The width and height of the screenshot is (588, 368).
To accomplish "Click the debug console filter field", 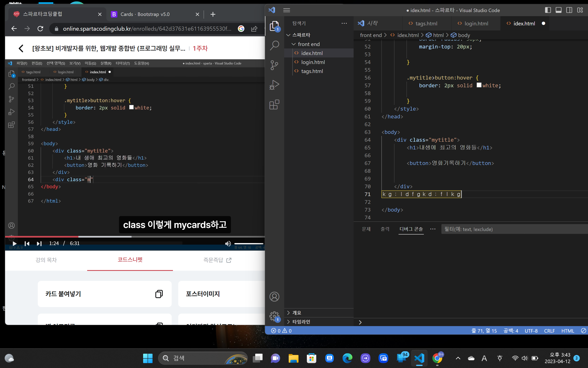I will click(514, 229).
